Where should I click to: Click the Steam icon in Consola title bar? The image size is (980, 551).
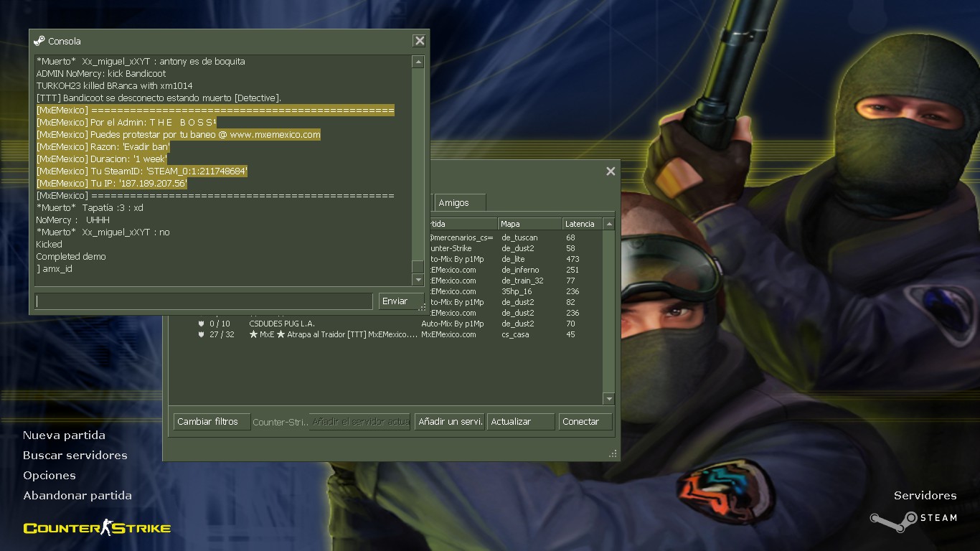[x=39, y=41]
